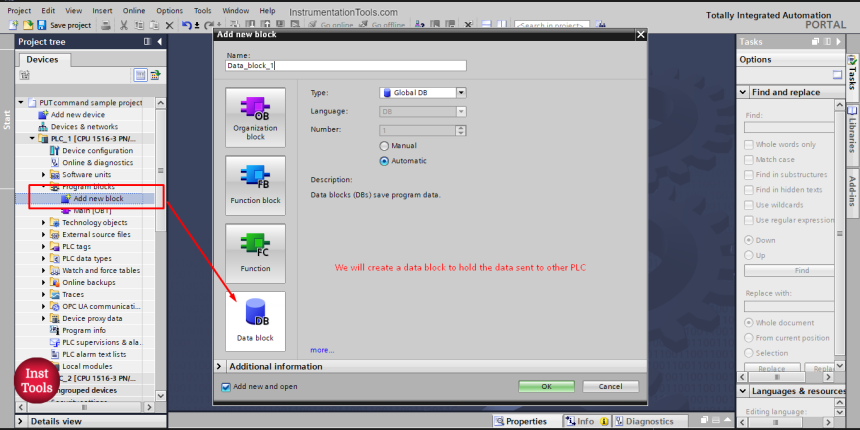The height and width of the screenshot is (430, 860).
Task: Open the Options menu
Action: 169,10
